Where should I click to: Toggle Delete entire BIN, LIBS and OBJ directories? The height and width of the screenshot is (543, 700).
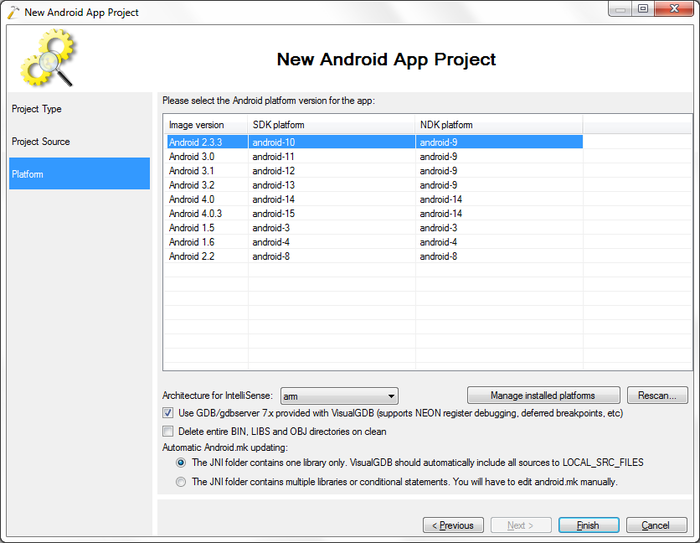click(168, 431)
